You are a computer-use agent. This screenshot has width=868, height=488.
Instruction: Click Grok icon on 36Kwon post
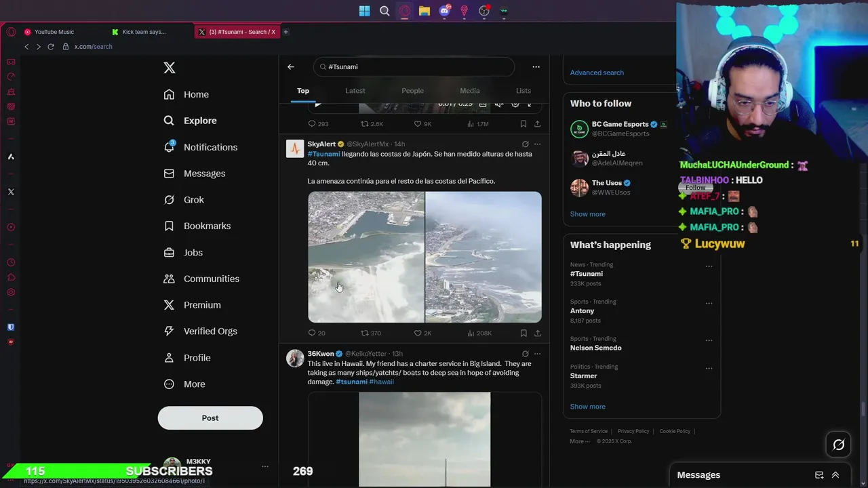(x=525, y=354)
